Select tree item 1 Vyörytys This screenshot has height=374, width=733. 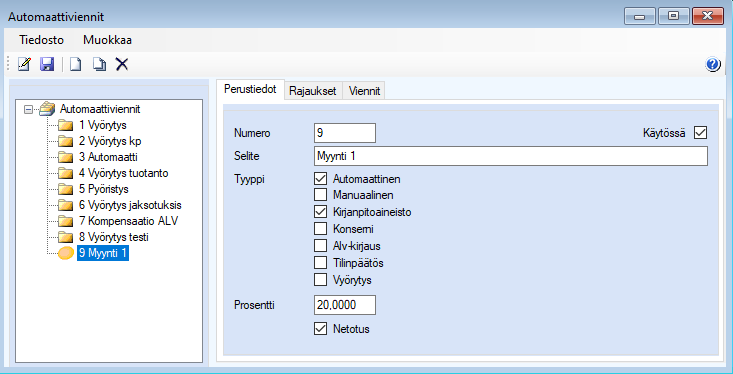click(x=102, y=125)
